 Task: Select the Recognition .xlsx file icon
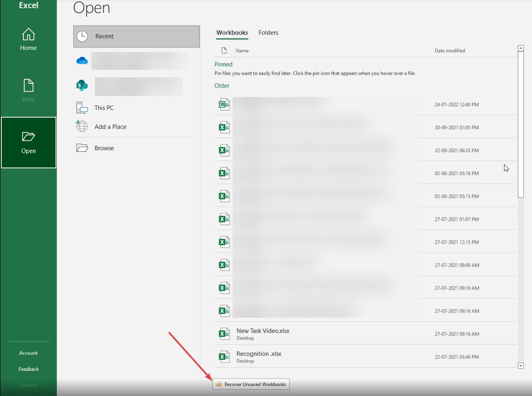tap(224, 356)
